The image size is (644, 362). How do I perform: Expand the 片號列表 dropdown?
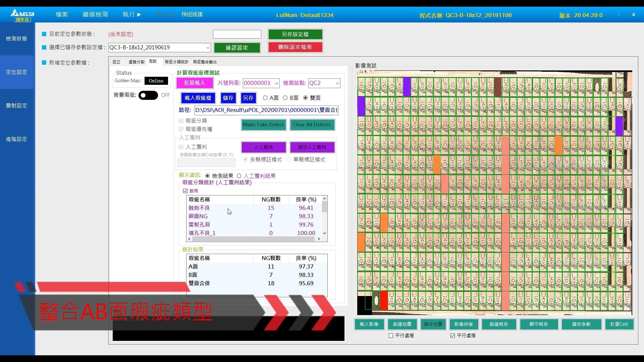[x=276, y=83]
